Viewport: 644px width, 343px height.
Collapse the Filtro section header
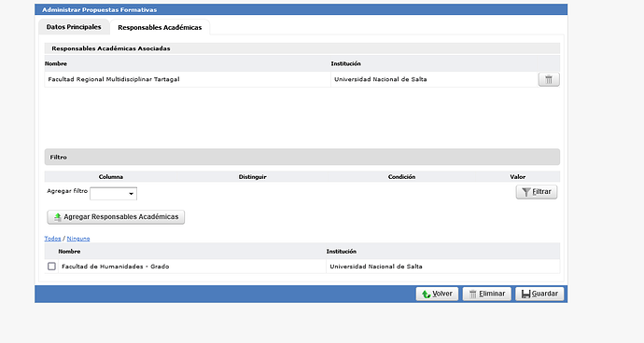[x=301, y=158]
